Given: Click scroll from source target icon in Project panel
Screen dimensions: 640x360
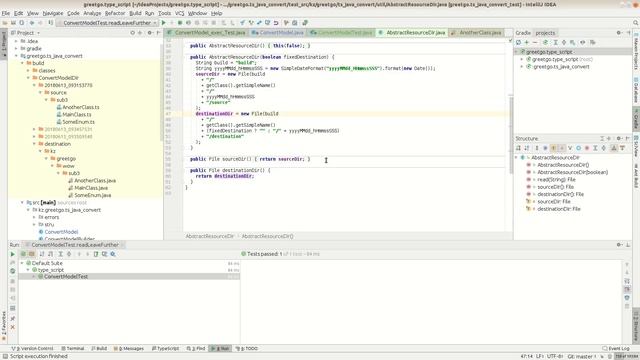Looking at the screenshot, I should pos(132,33).
